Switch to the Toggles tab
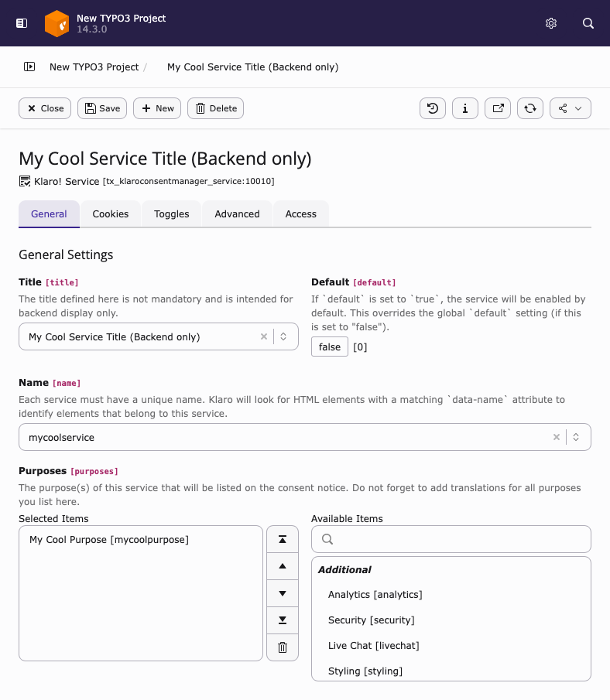This screenshot has height=700, width=610. 172,213
